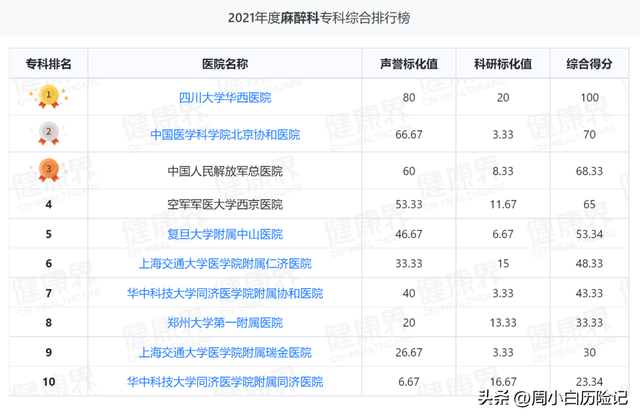This screenshot has width=640, height=418.
Task: Click reputation value 53.33
Action: [409, 204]
